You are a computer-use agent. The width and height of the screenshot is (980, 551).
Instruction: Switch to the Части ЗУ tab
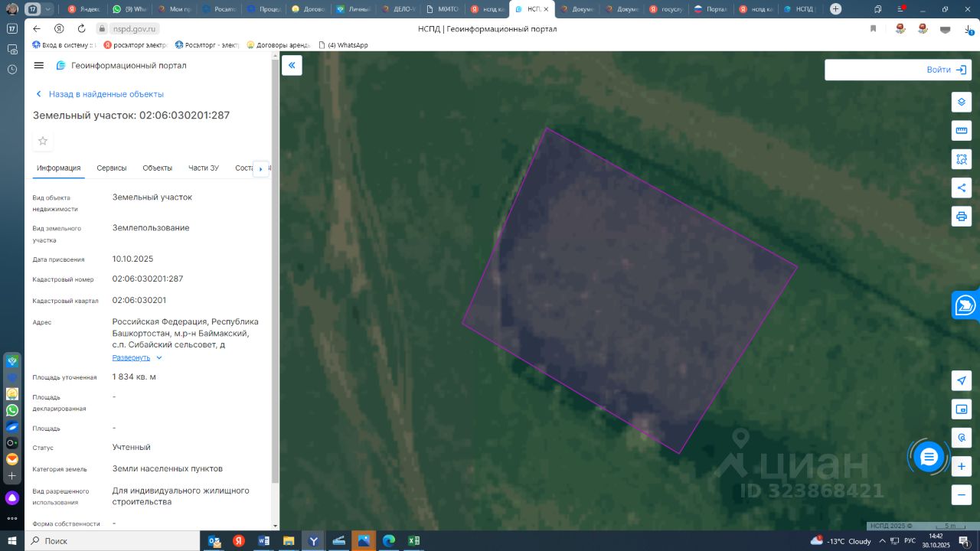[x=204, y=168]
